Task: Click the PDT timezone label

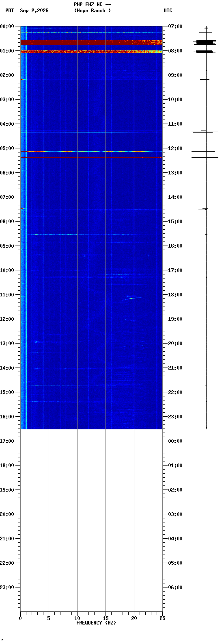Action: click(9, 11)
